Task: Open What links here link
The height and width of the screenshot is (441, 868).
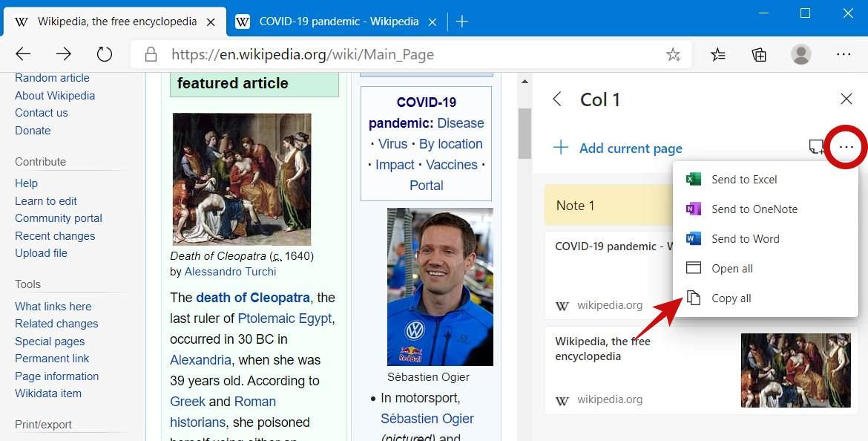Action: coord(53,306)
